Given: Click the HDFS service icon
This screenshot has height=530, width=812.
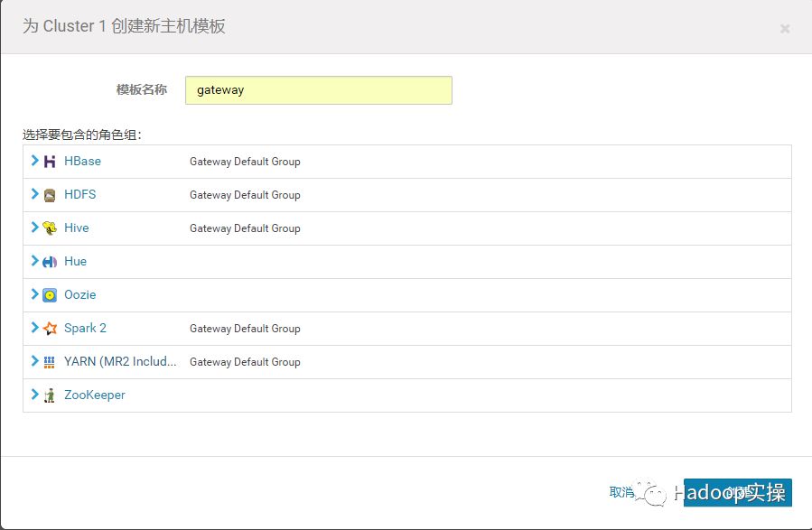Looking at the screenshot, I should (x=50, y=195).
